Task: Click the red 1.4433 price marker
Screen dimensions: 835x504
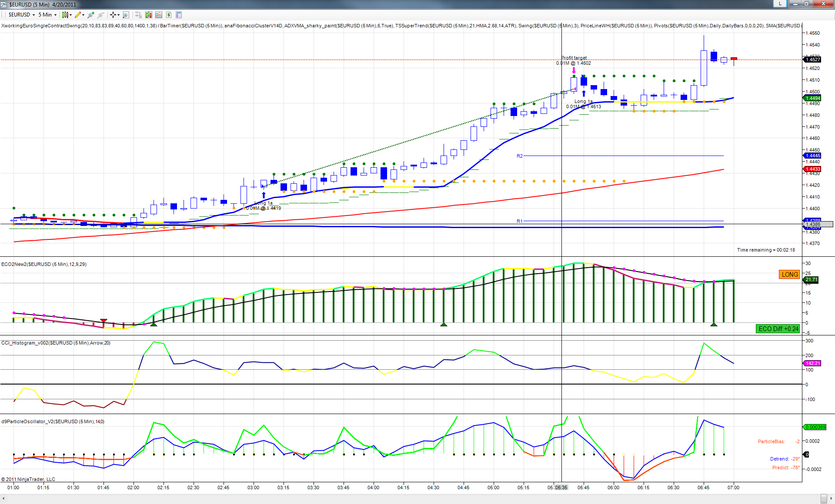Action: (812, 169)
